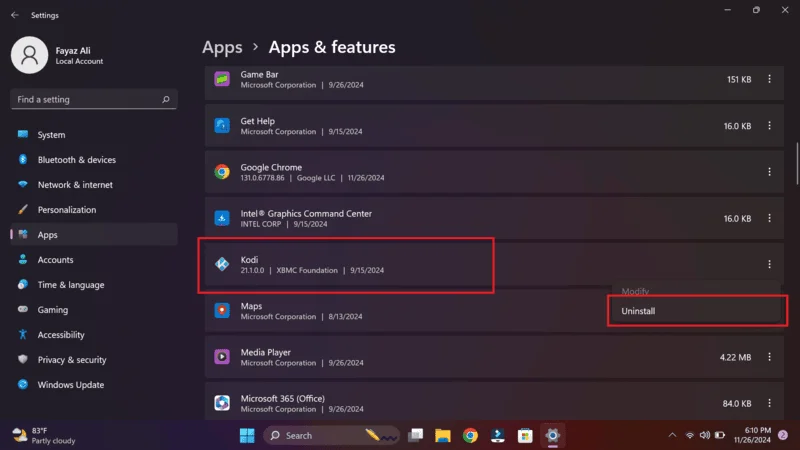
Task: Open Windows Update settings
Action: (x=94, y=385)
